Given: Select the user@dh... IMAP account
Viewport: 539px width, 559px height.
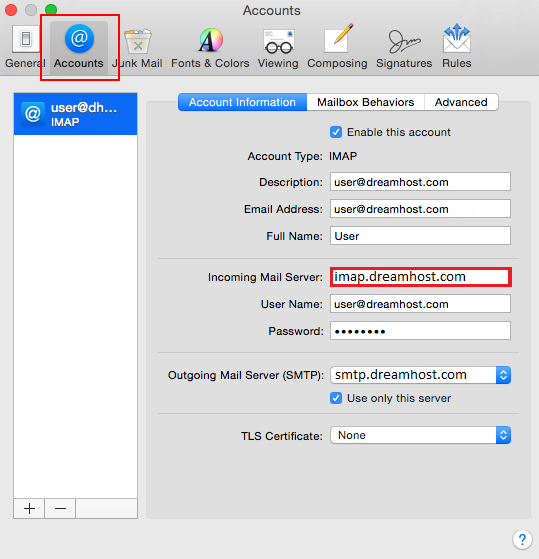Looking at the screenshot, I should point(76,114).
